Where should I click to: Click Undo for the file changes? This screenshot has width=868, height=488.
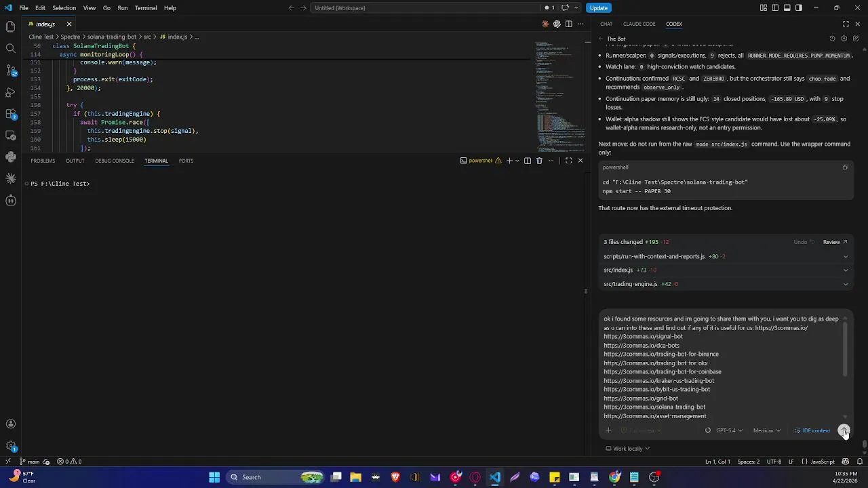804,242
